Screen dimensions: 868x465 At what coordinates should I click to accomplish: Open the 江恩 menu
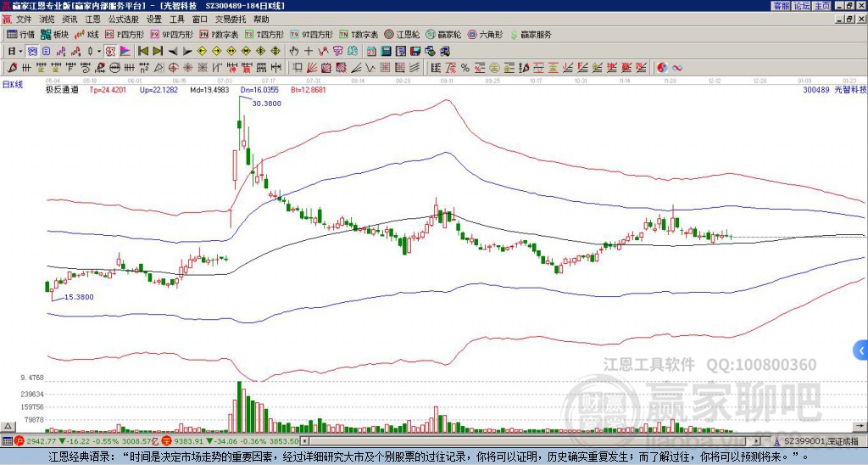pos(92,20)
